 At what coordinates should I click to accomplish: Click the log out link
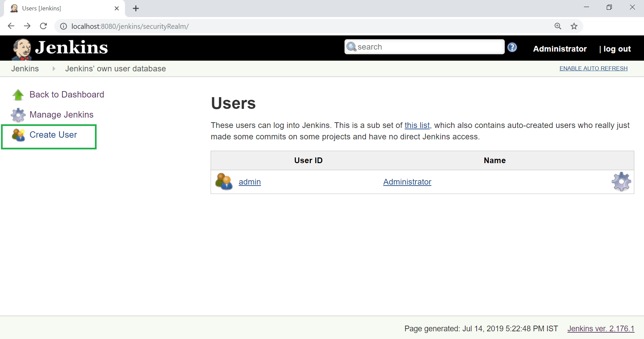617,49
